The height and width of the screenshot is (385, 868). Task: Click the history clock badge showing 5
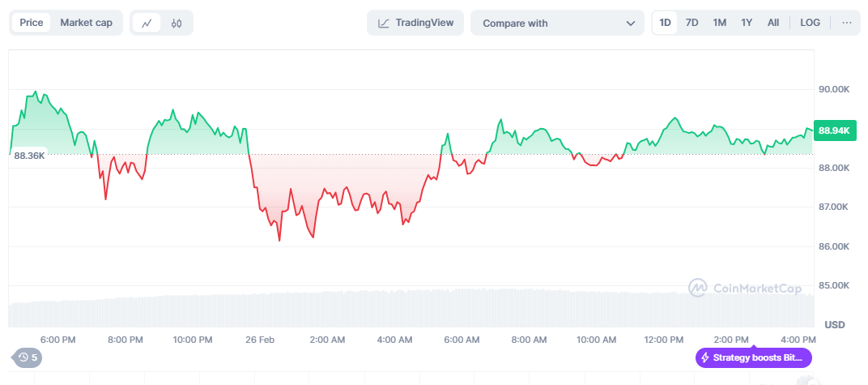coord(28,357)
